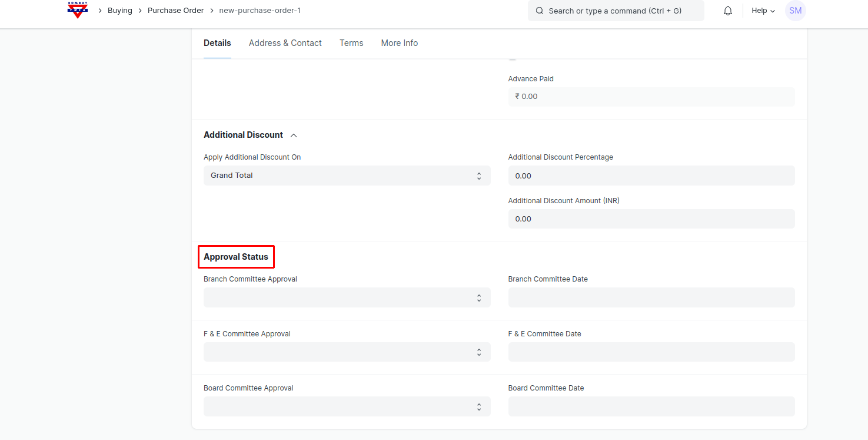
Task: Open the Branch Committee Approval dropdown
Action: point(347,297)
